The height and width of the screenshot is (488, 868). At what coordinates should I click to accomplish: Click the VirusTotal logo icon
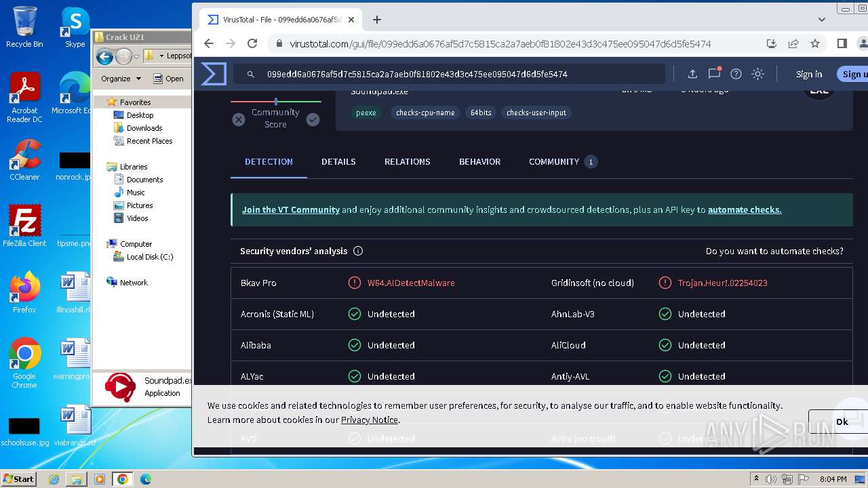(214, 74)
